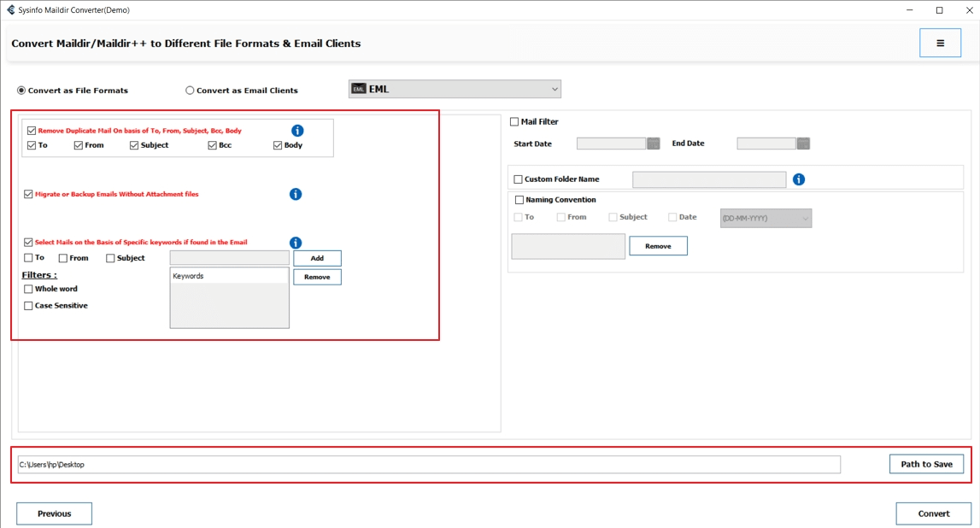
Task: Click info icon next to Custom Folder Name
Action: coord(799,179)
